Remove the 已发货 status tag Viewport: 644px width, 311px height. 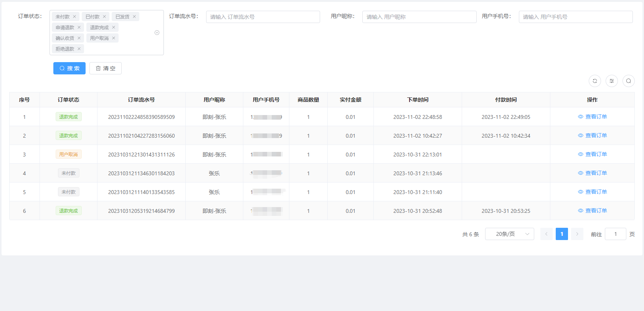[134, 17]
